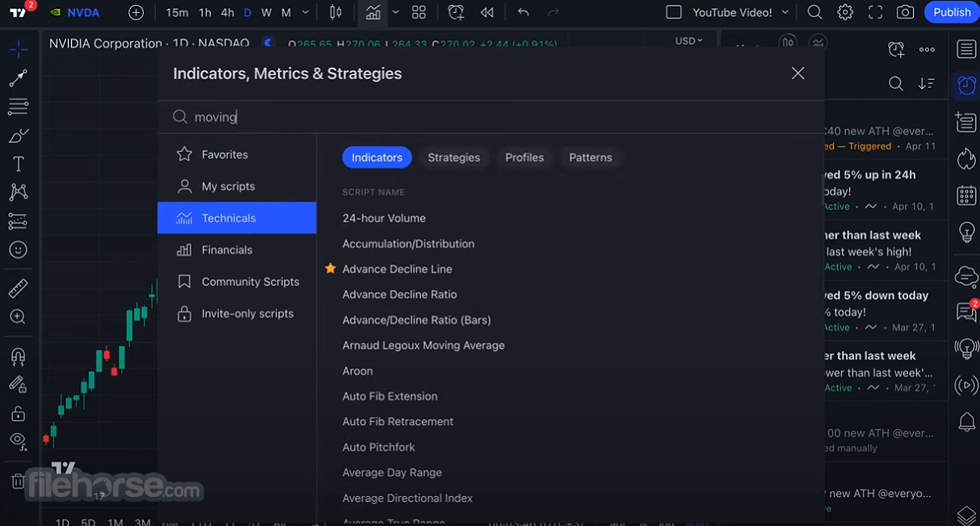The height and width of the screenshot is (526, 980).
Task: Open the candlestick chart type selector
Action: [336, 12]
